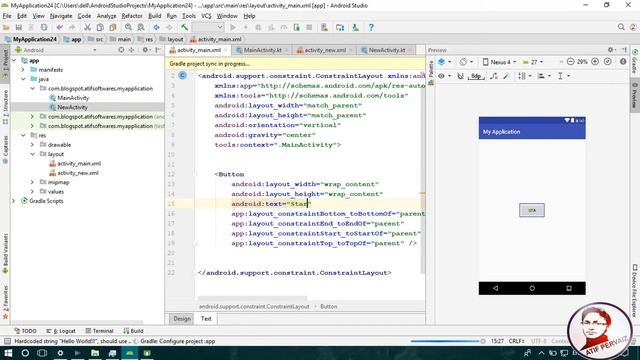640x360 pixels.
Task: Open the API 27 version dropdown
Action: point(533,62)
